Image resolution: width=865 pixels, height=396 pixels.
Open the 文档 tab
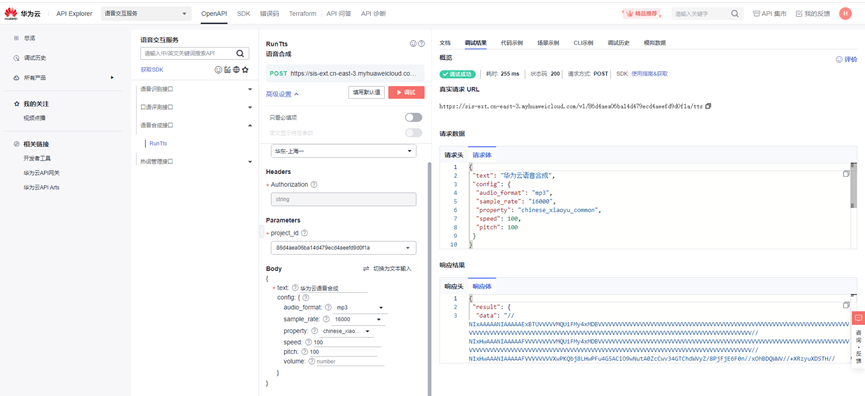(445, 43)
